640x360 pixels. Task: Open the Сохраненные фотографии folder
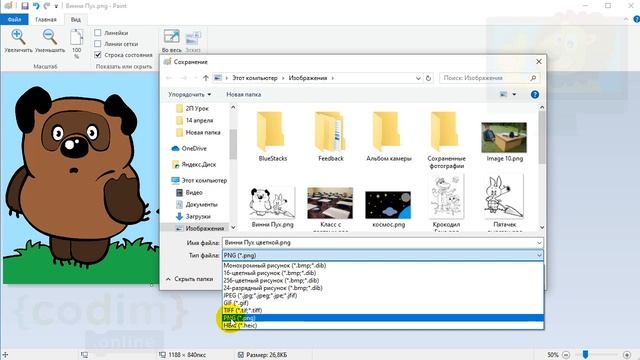click(x=446, y=140)
